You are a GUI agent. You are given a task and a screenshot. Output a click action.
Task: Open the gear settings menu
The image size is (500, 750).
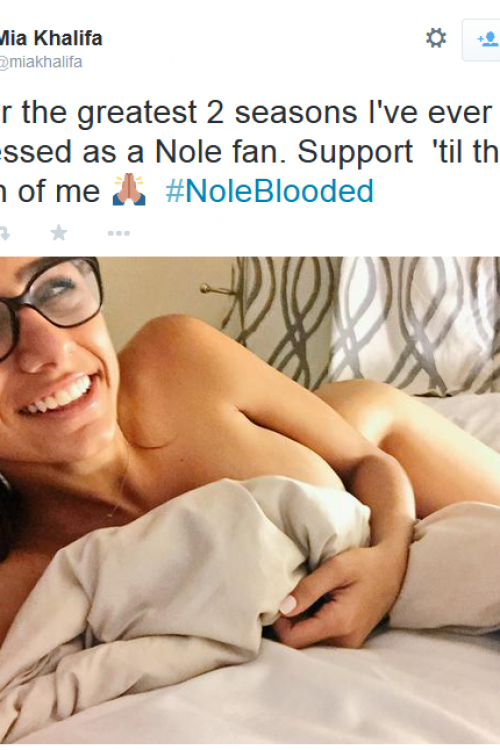pyautogui.click(x=436, y=38)
